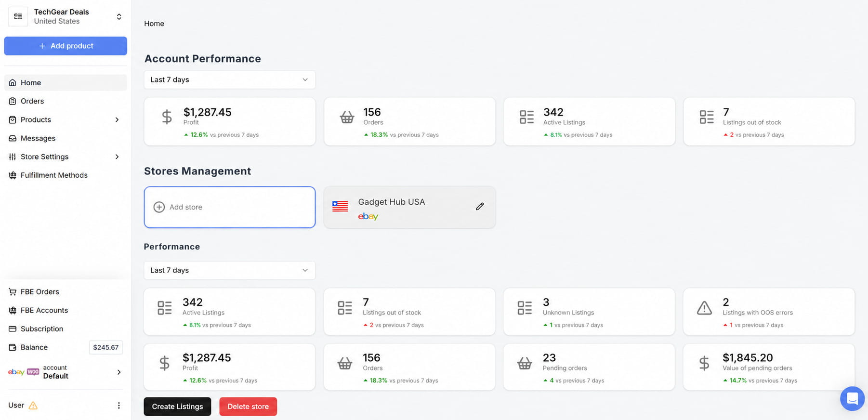Click the Account Performance dropdown arrow
The height and width of the screenshot is (420, 868).
(305, 80)
